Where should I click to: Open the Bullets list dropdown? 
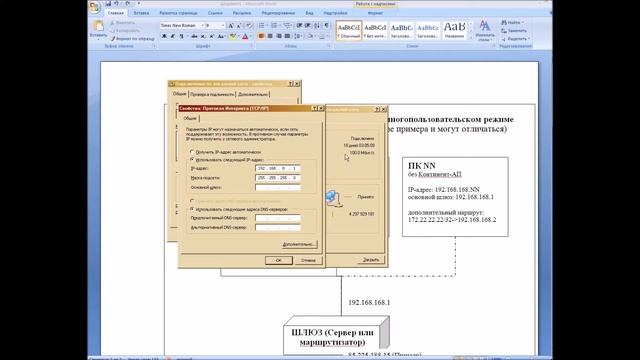tap(267, 26)
